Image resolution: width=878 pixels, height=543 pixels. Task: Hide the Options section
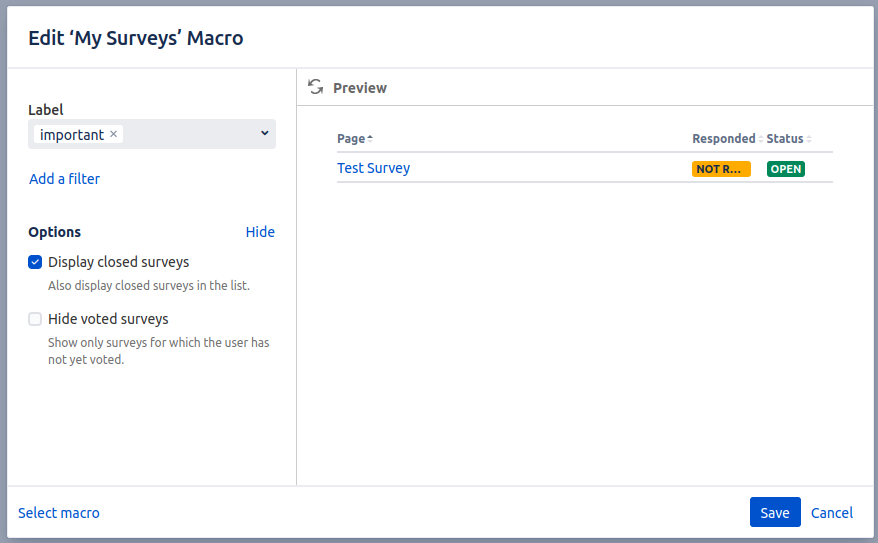click(x=260, y=232)
